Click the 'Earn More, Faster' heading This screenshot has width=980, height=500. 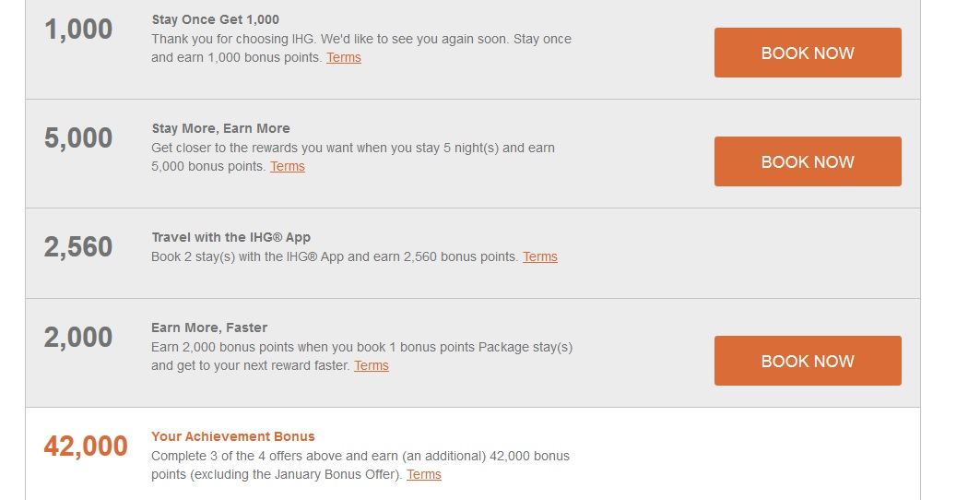click(x=209, y=327)
